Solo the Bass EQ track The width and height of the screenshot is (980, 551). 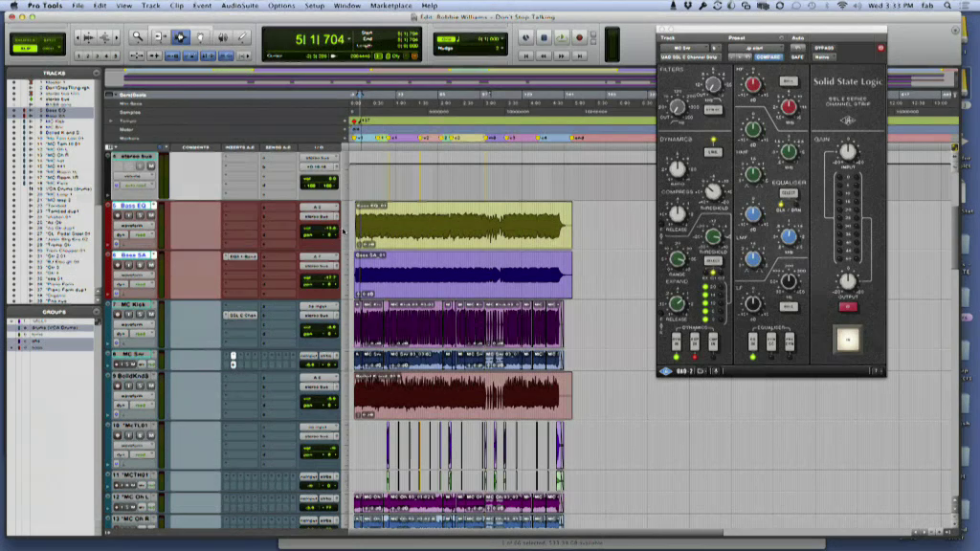pos(140,215)
